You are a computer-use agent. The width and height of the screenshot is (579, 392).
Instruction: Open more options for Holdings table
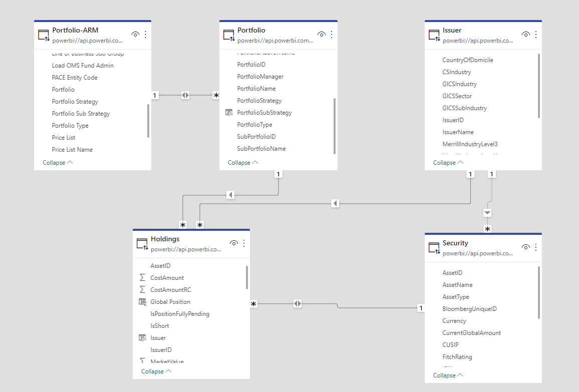pyautogui.click(x=244, y=243)
